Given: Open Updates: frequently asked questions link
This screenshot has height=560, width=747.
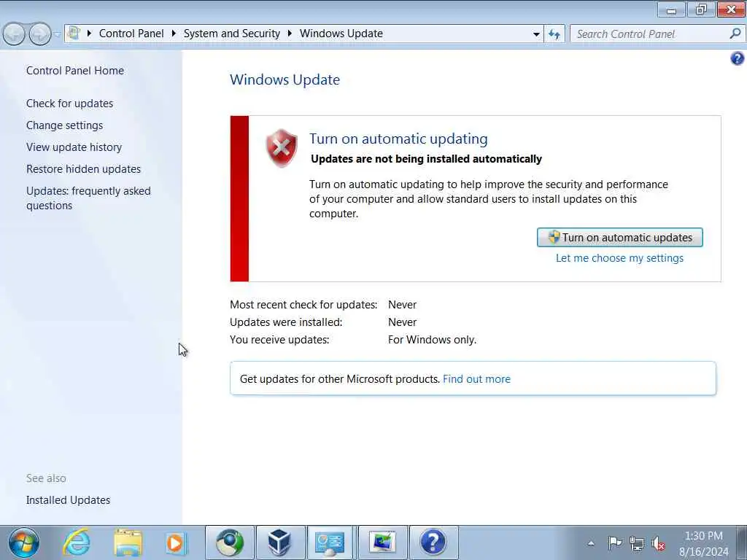Looking at the screenshot, I should coord(88,198).
